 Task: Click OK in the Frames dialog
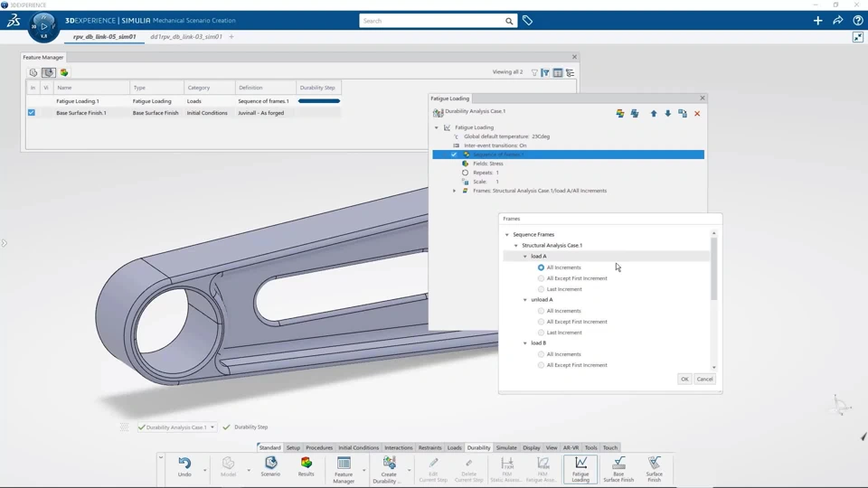(684, 379)
